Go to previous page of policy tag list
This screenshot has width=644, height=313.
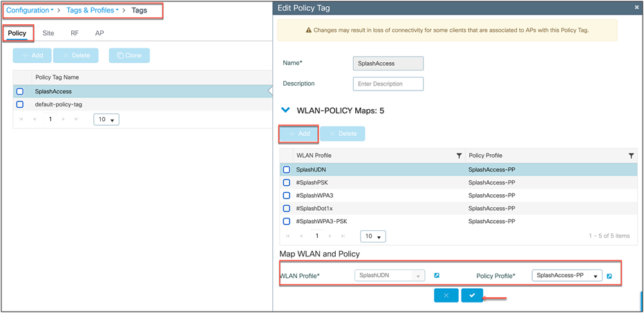pos(35,119)
